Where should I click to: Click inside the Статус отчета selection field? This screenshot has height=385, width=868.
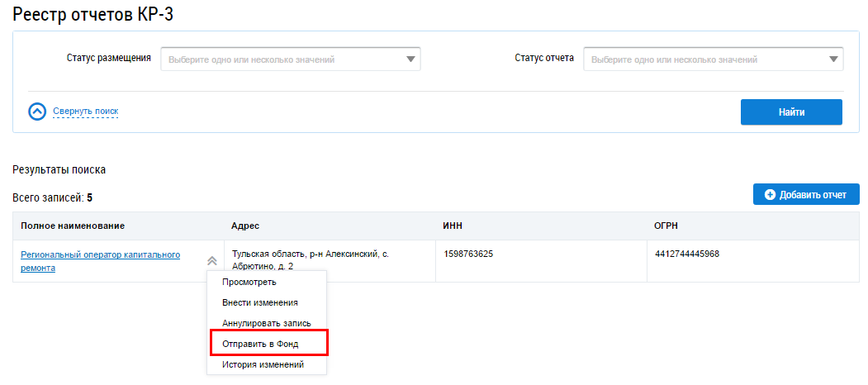(x=702, y=59)
